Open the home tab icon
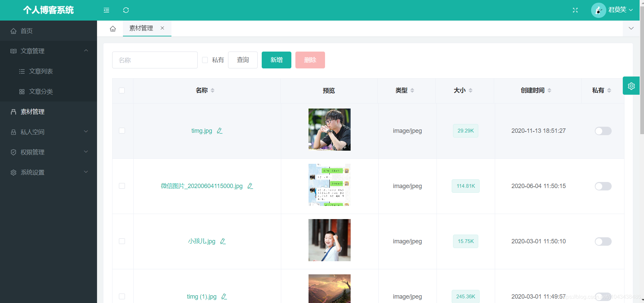 click(113, 29)
